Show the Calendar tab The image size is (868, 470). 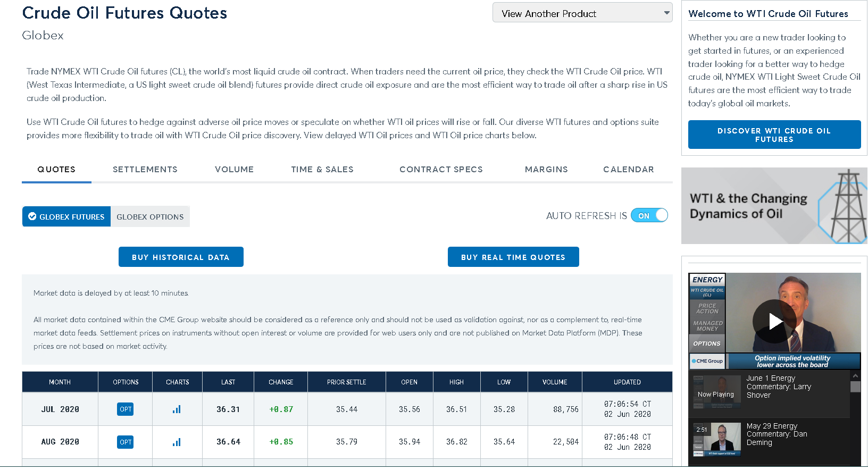[x=629, y=170]
